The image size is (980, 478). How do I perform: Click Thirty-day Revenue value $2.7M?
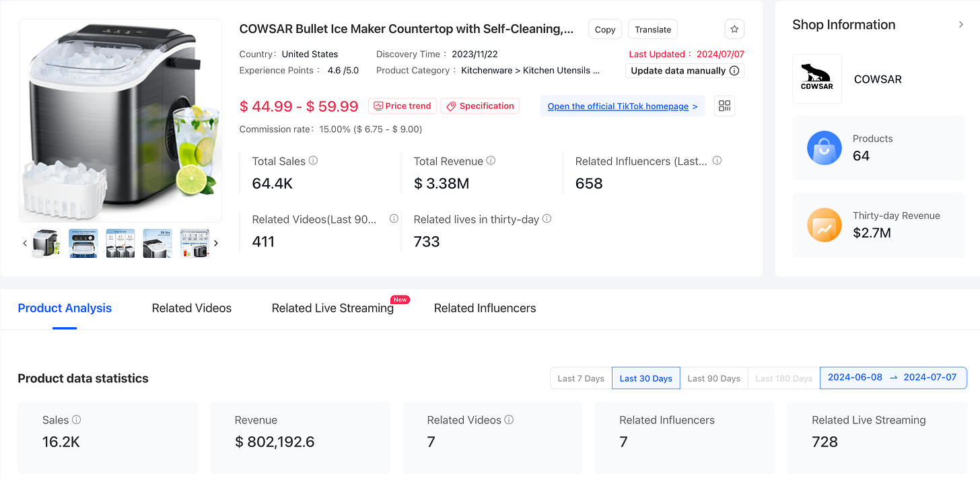point(872,233)
